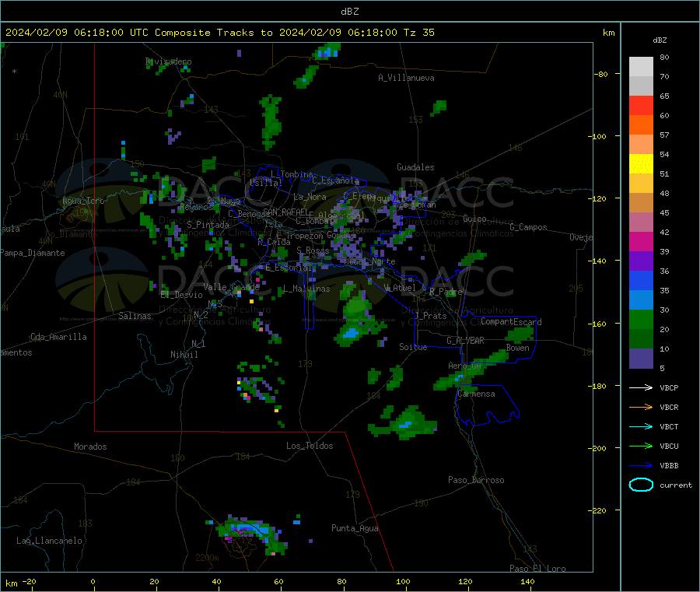Image resolution: width=700 pixels, height=592 pixels.
Task: Click the G_ALVEAR map label
Action: pyautogui.click(x=465, y=341)
